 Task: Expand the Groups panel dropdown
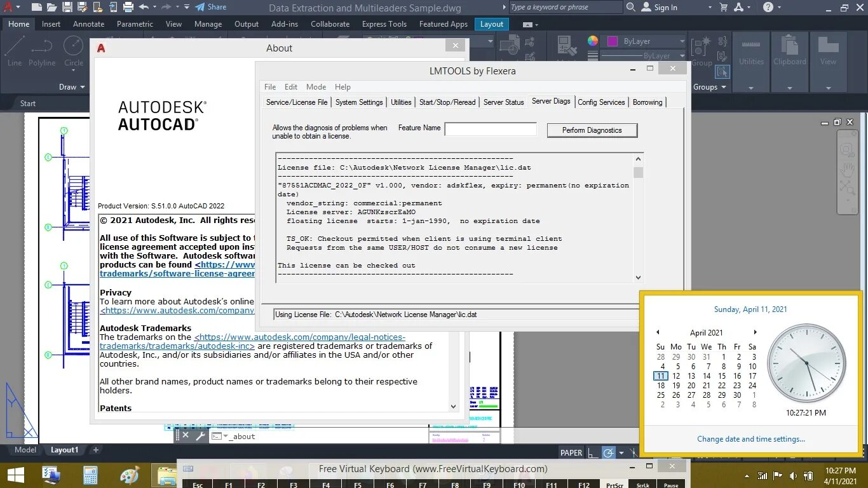[x=710, y=87]
